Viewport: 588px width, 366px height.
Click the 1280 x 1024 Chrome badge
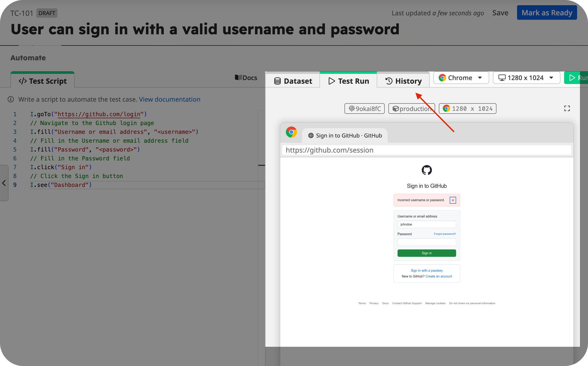467,109
